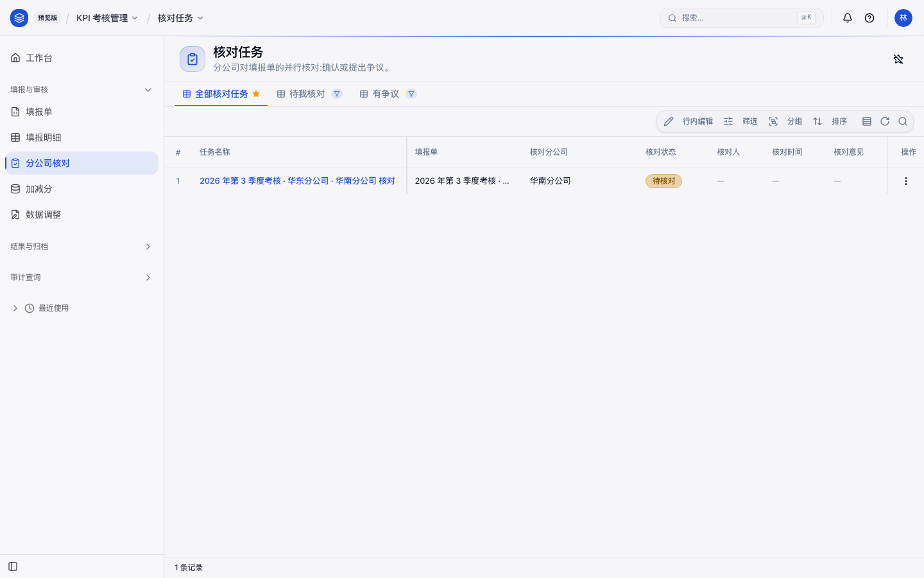This screenshot has width=924, height=578.
Task: Open 加减分 sidebar item
Action: (81, 189)
